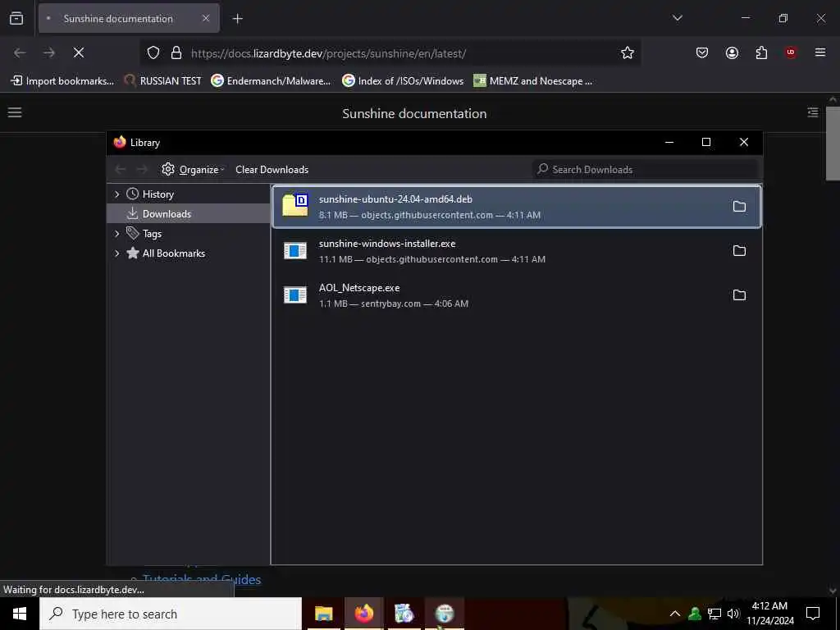Expand the History tree item
The width and height of the screenshot is (840, 630).
pos(116,194)
